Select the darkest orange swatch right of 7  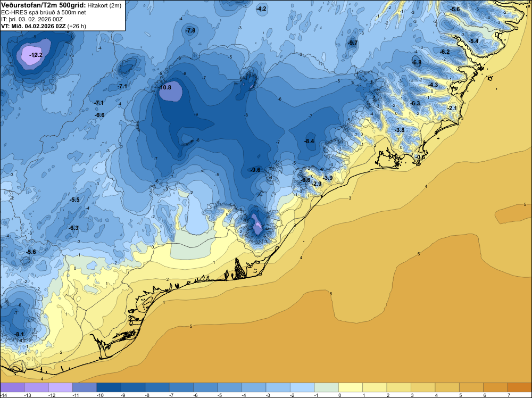[520, 387]
